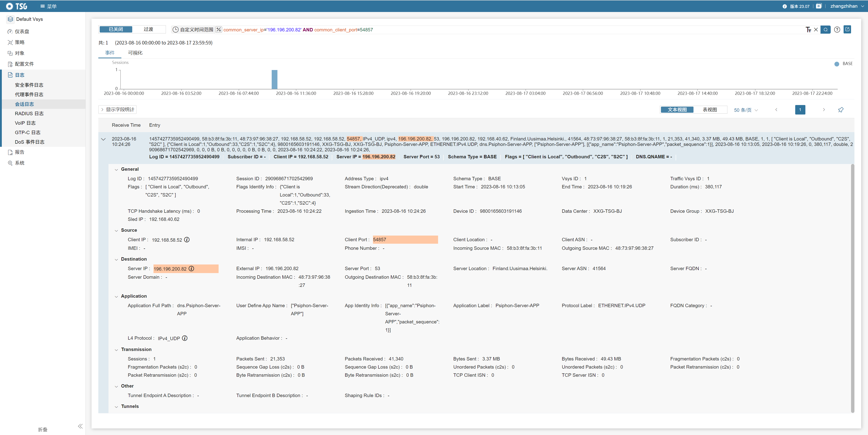Screen dimensions: 868x435
Task: Click the export/share icon button
Action: click(x=847, y=29)
